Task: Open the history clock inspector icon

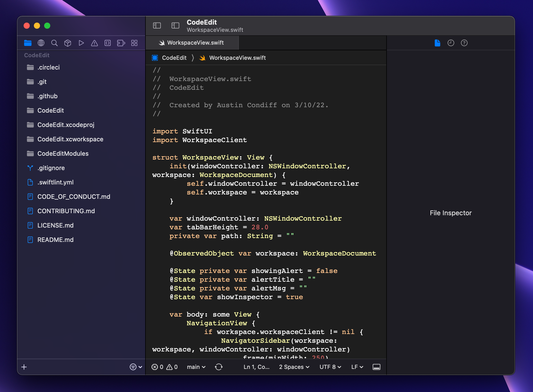Action: (x=451, y=43)
